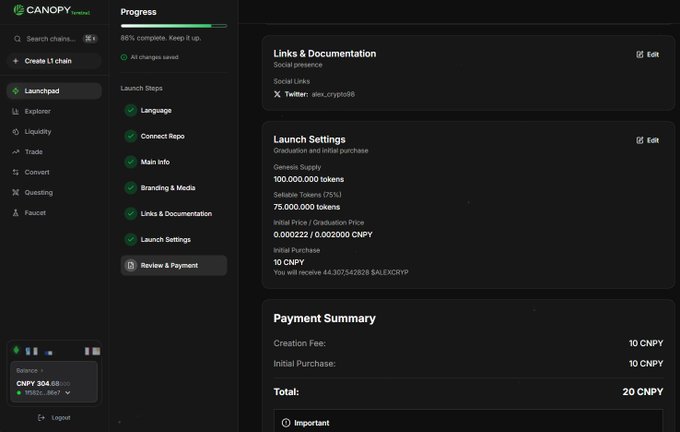This screenshot has width=680, height=432.
Task: Go to Language launch step
Action: point(174,110)
